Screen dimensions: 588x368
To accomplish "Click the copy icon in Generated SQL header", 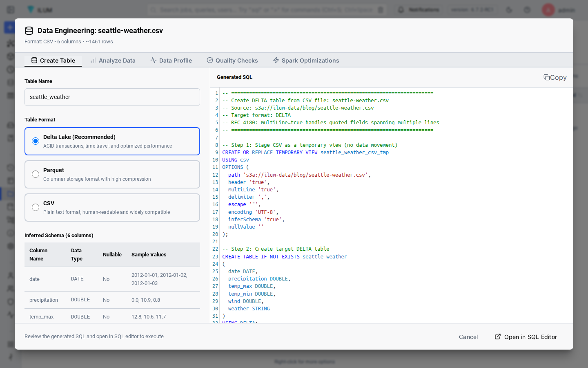I will [546, 77].
